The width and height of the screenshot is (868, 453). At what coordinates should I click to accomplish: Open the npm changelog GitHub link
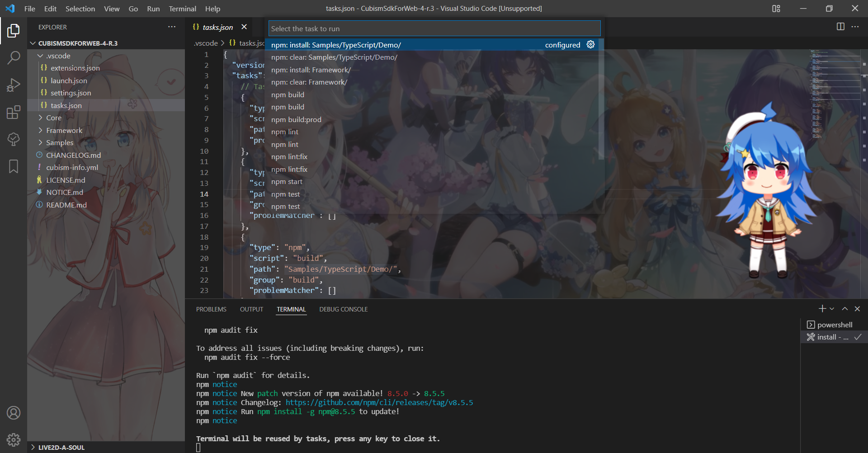[379, 402]
